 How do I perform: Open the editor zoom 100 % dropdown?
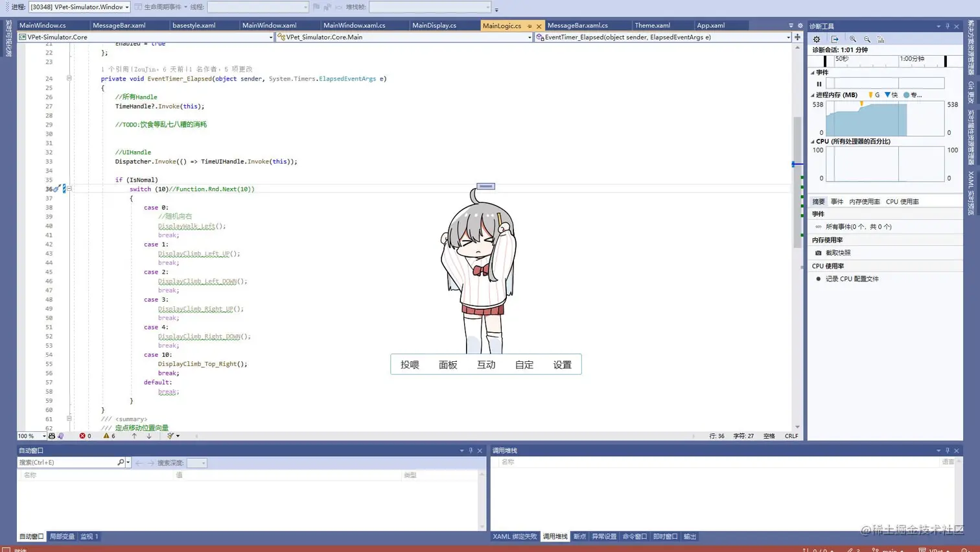pos(32,436)
